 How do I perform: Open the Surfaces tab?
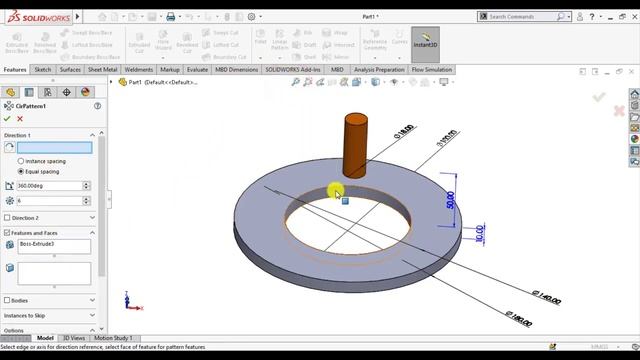(70, 70)
